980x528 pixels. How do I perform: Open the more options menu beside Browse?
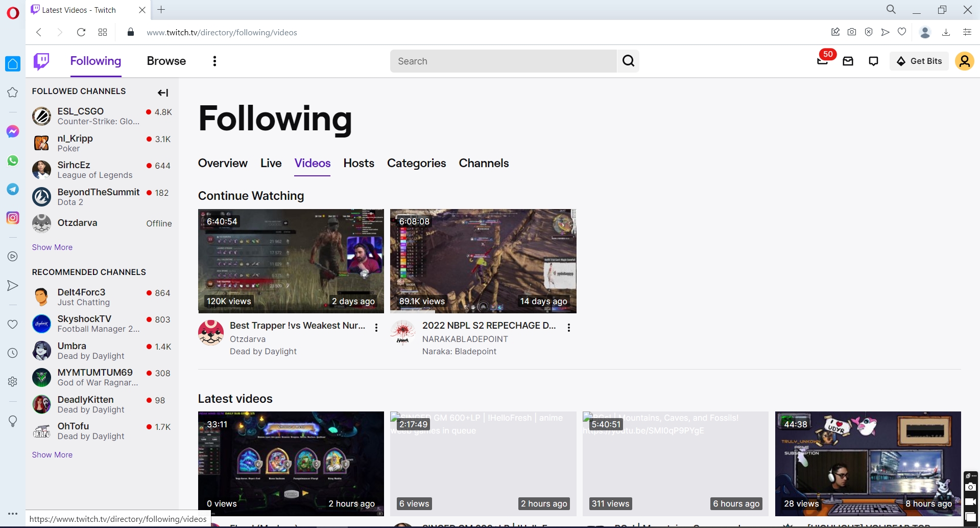click(214, 61)
